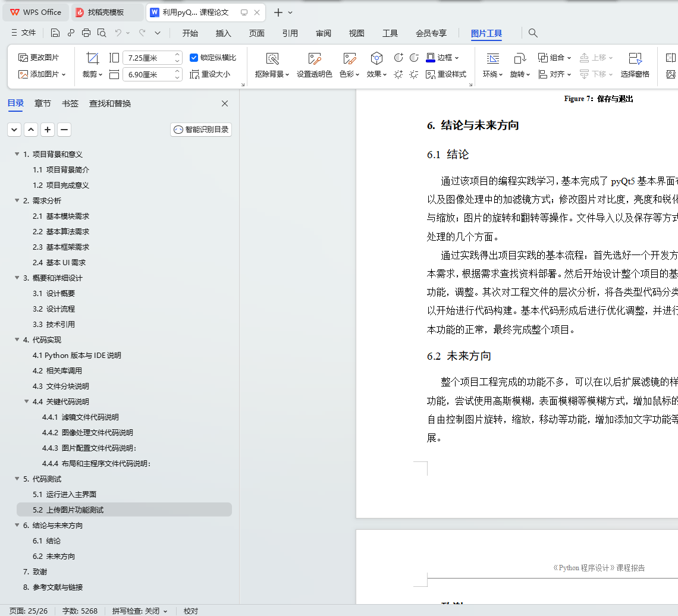Image resolution: width=678 pixels, height=616 pixels.
Task: Open the Effects (效果) dropdown
Action: click(x=376, y=74)
